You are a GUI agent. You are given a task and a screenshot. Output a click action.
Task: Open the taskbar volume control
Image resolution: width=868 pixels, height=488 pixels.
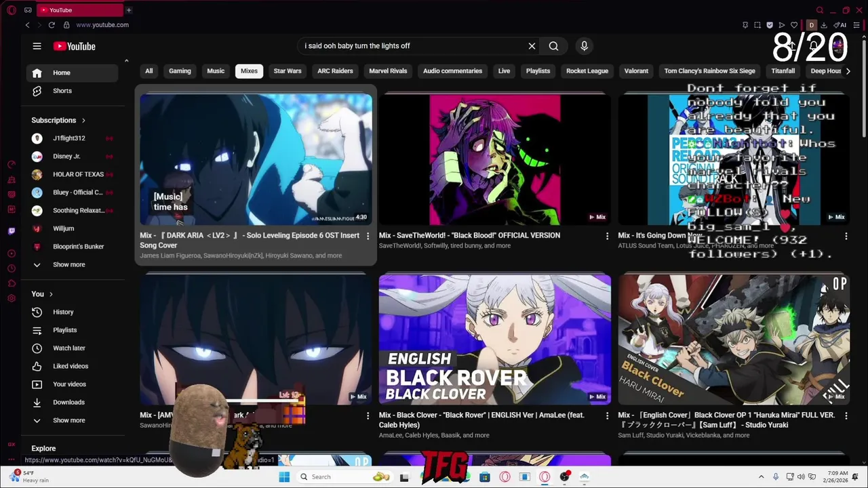(800, 476)
